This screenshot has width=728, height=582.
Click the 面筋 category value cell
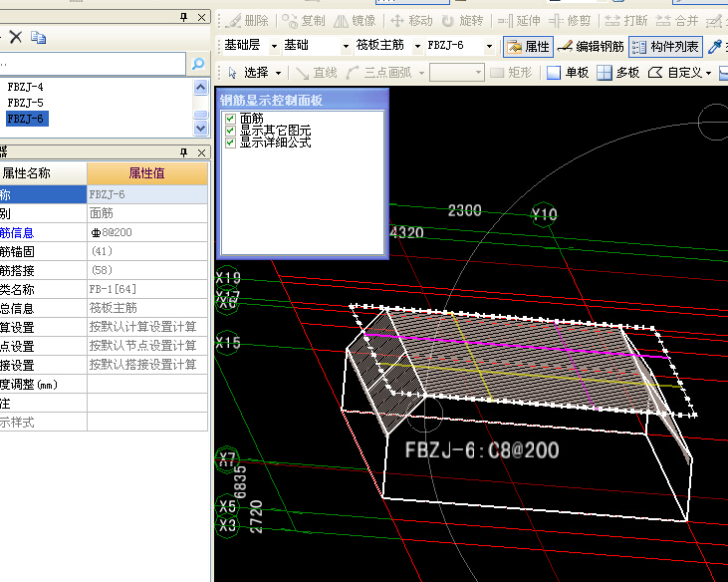click(x=147, y=213)
